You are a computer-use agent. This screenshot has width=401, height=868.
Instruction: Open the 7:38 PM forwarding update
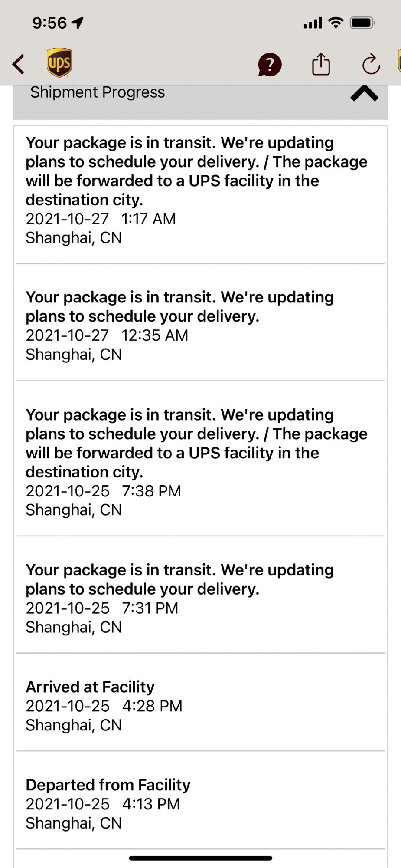[200, 459]
